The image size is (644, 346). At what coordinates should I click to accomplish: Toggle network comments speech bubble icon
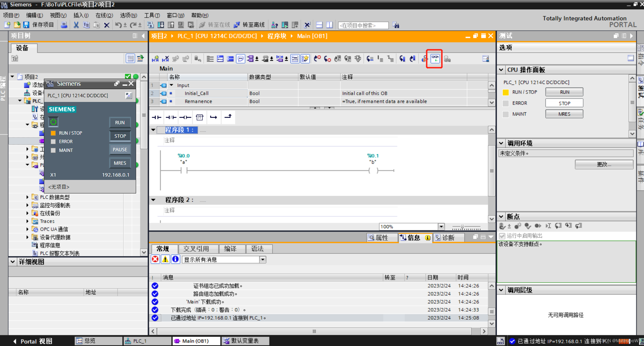240,59
